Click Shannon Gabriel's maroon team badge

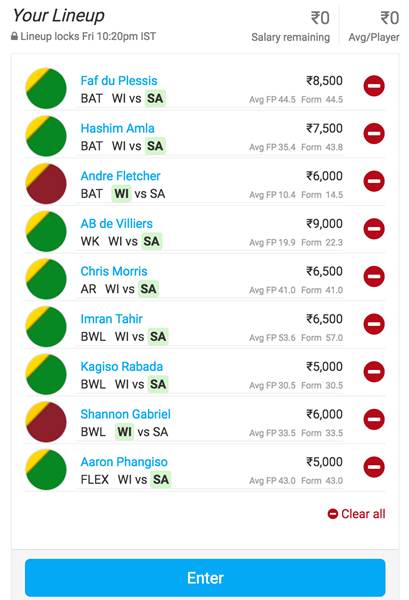pyautogui.click(x=46, y=422)
